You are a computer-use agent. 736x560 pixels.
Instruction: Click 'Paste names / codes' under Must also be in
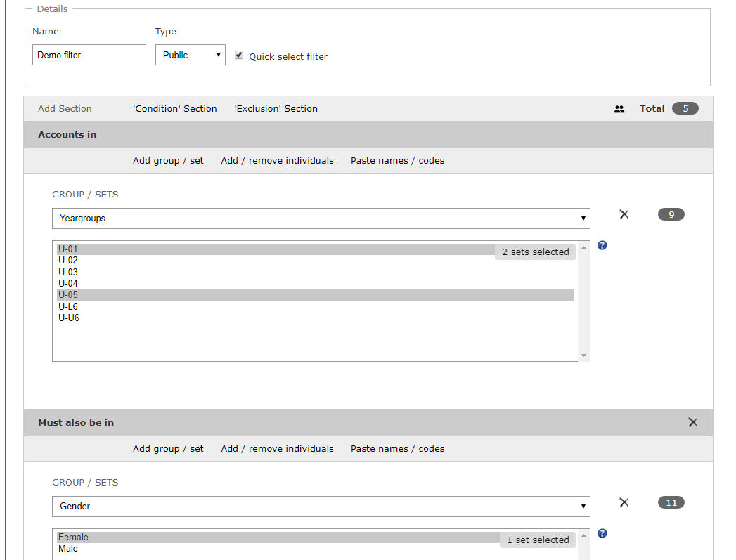pos(398,448)
